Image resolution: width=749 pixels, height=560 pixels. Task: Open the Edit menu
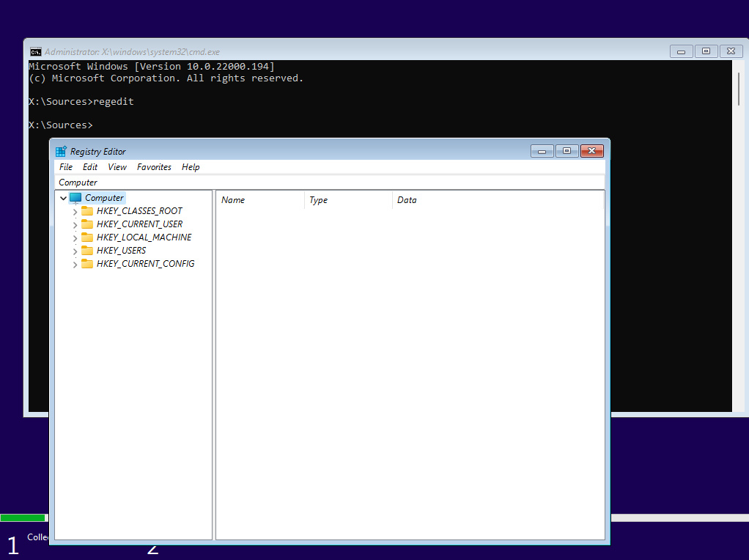tap(90, 167)
